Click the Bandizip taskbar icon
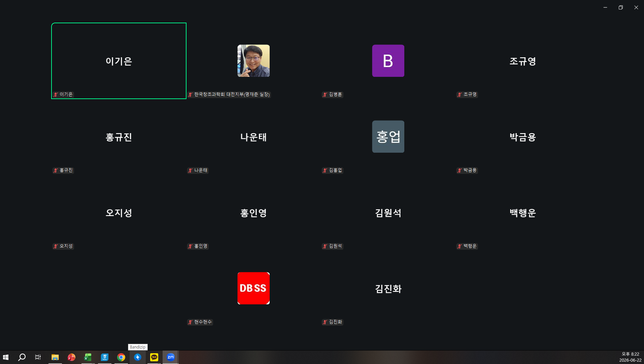Image resolution: width=644 pixels, height=364 pixels. (138, 357)
